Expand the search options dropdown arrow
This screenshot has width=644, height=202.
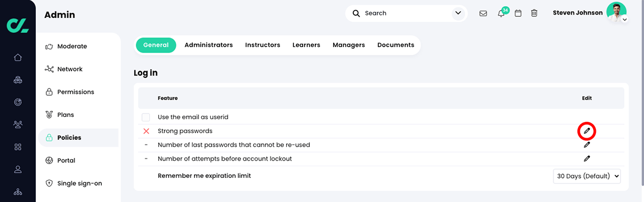tap(458, 13)
